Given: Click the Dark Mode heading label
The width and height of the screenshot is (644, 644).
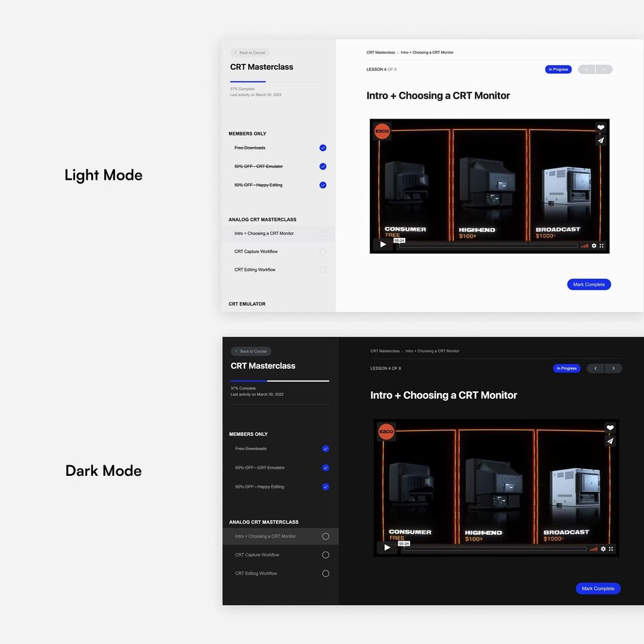Looking at the screenshot, I should click(x=104, y=470).
